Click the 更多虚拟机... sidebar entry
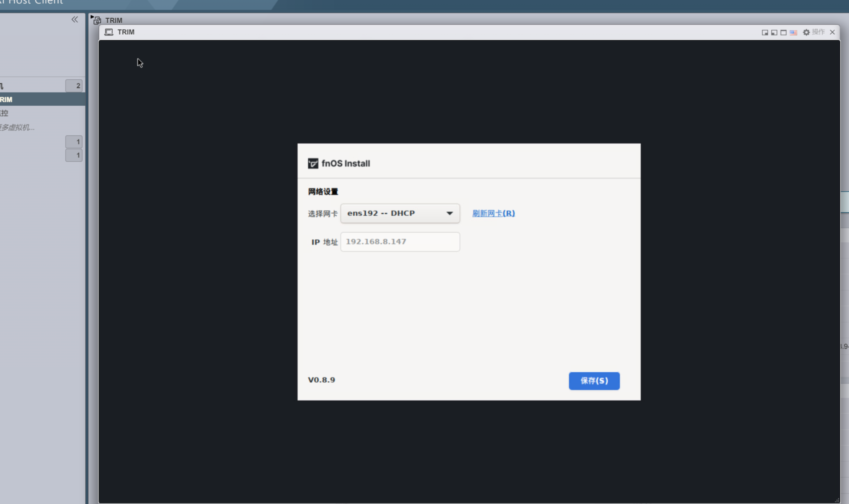The height and width of the screenshot is (504, 849). click(17, 128)
